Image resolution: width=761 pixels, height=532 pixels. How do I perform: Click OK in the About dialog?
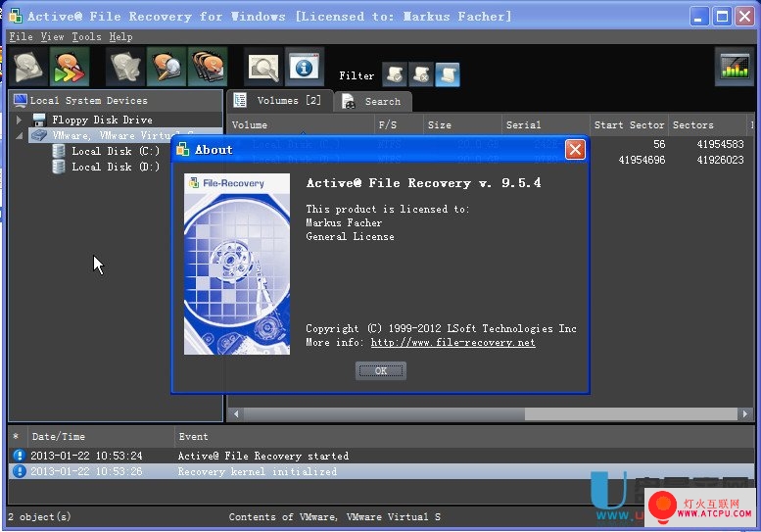point(380,371)
